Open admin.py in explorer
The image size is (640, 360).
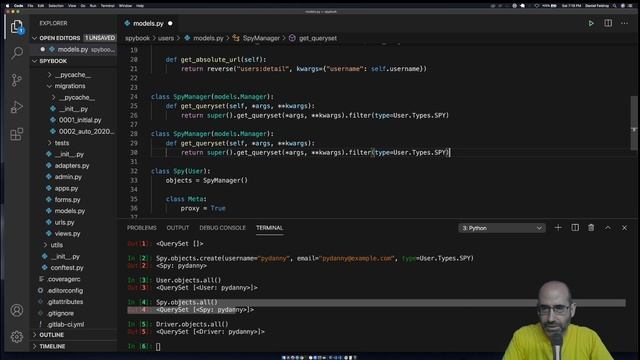[x=68, y=177]
